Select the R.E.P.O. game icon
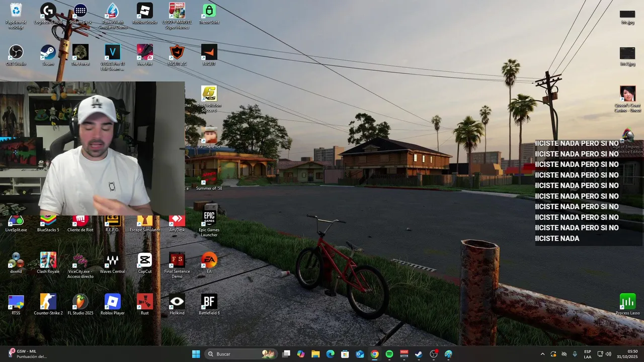 [x=113, y=224]
